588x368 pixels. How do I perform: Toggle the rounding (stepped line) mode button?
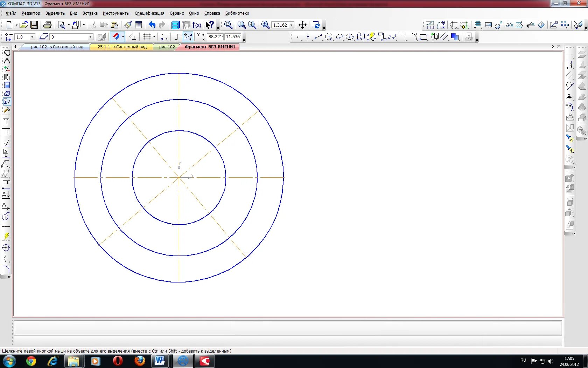177,37
